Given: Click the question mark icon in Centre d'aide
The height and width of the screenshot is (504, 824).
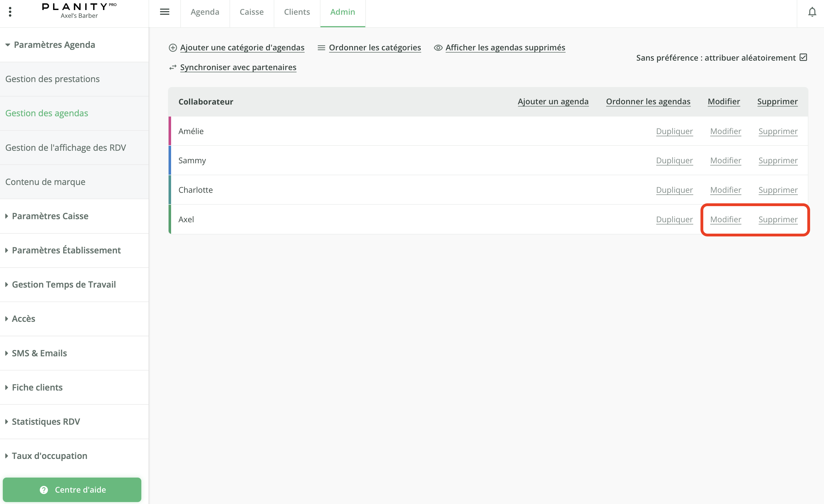Looking at the screenshot, I should tap(44, 490).
